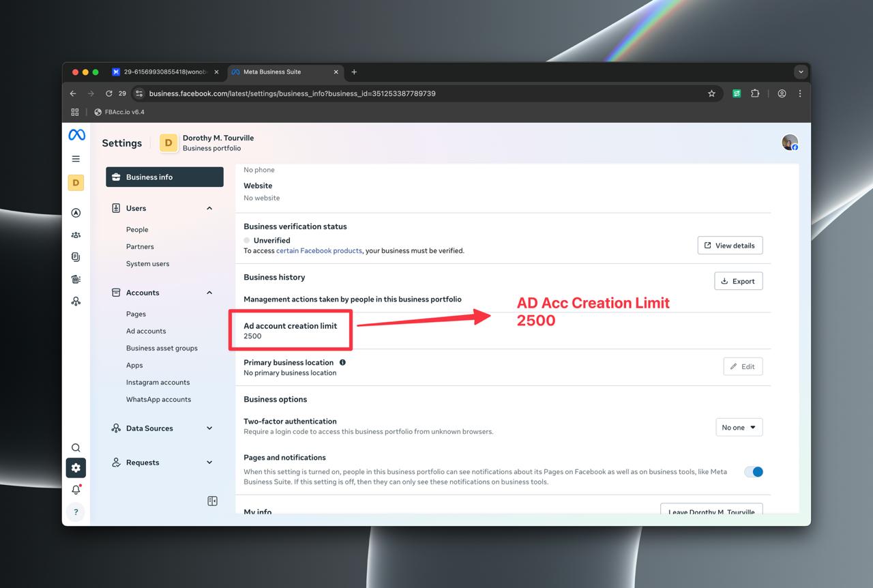Open Chrome extensions puzzle icon
This screenshot has width=873, height=588.
[x=755, y=93]
